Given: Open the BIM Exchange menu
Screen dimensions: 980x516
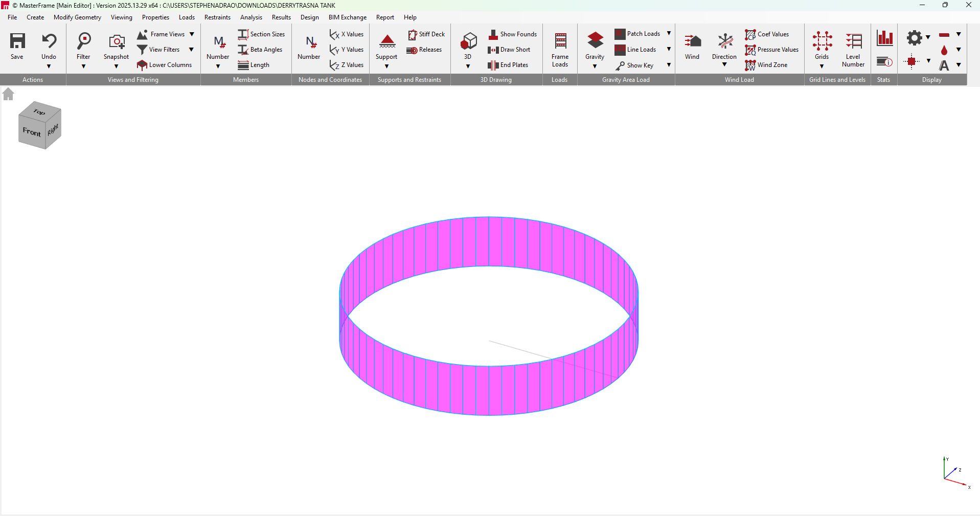Looking at the screenshot, I should coord(347,17).
